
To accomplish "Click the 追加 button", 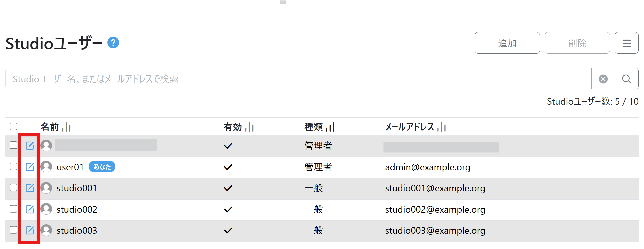I will 507,43.
